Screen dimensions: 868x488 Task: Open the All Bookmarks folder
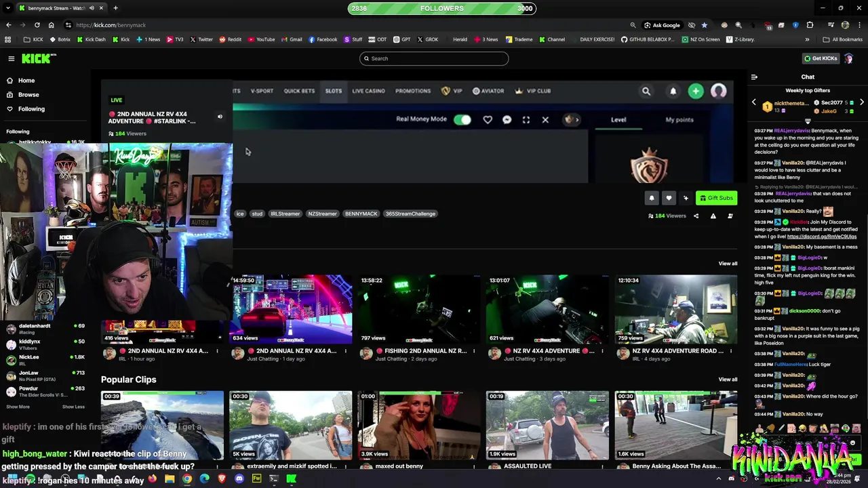842,39
